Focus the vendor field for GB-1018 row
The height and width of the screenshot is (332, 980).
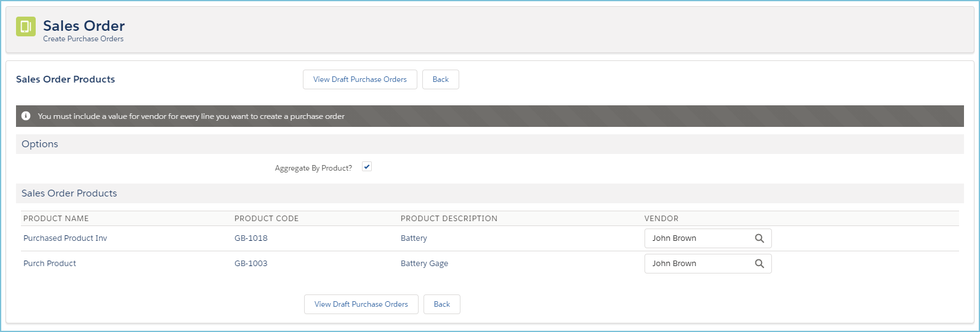[x=696, y=238]
